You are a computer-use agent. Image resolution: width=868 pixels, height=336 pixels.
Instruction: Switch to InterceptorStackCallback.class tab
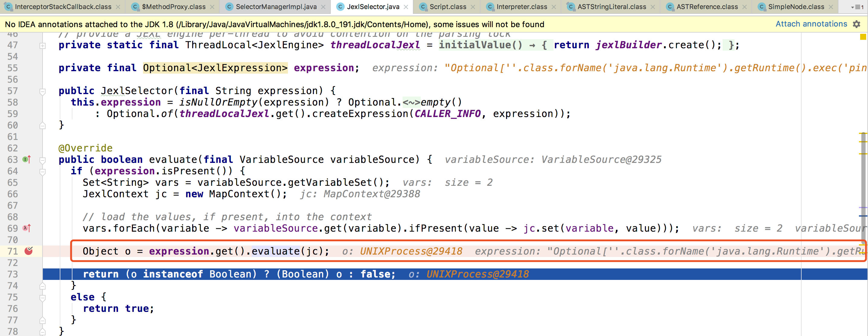tap(63, 7)
